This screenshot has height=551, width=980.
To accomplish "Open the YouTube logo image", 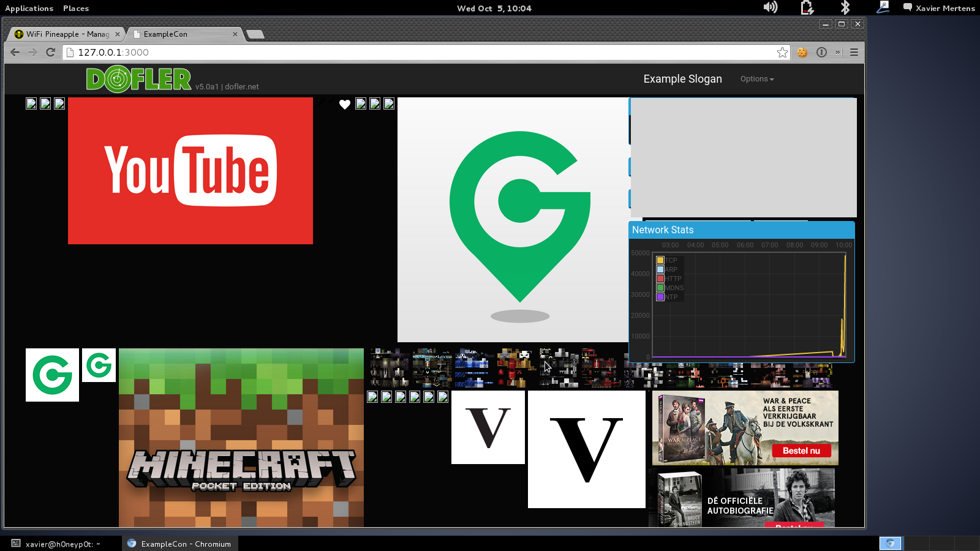I will click(x=190, y=171).
